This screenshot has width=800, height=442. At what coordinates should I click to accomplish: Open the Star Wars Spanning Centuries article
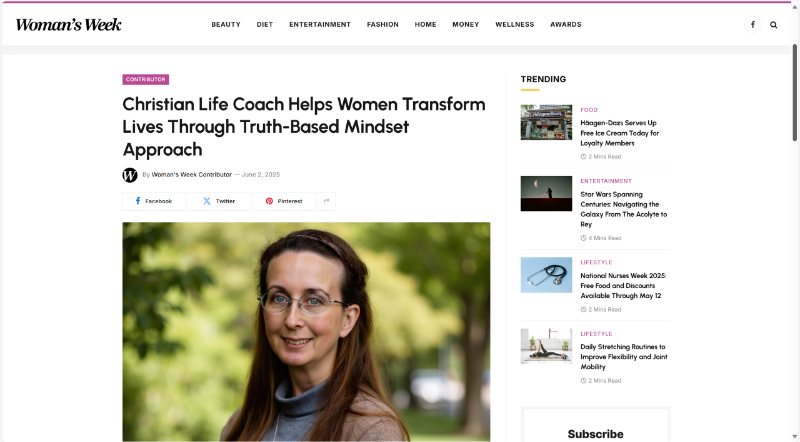pos(623,209)
